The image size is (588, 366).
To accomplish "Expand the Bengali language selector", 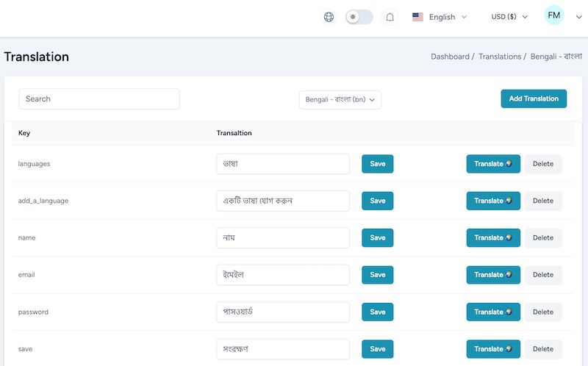I will coord(340,99).
